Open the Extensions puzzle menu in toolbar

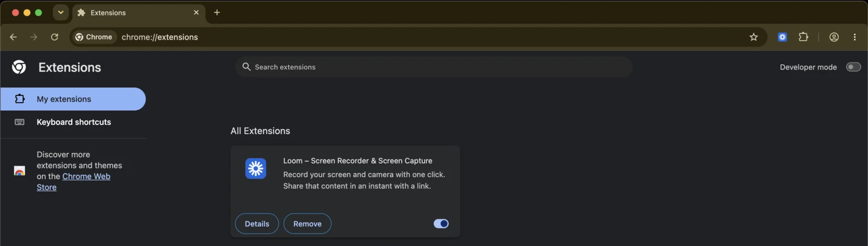[x=803, y=37]
